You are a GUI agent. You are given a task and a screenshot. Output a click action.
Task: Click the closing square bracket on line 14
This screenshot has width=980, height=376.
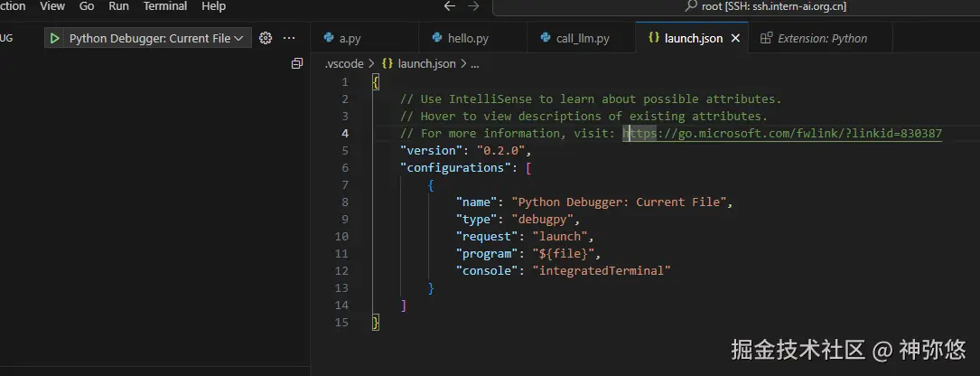pos(404,305)
